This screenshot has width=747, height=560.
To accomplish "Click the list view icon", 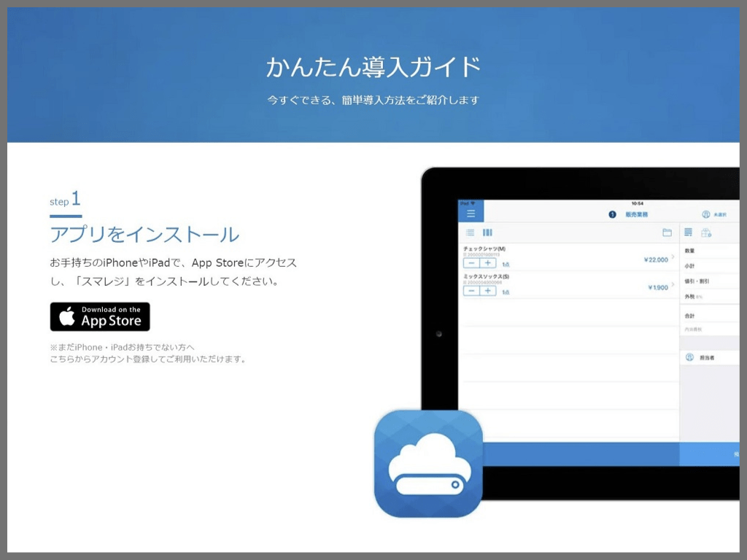I will pyautogui.click(x=471, y=233).
